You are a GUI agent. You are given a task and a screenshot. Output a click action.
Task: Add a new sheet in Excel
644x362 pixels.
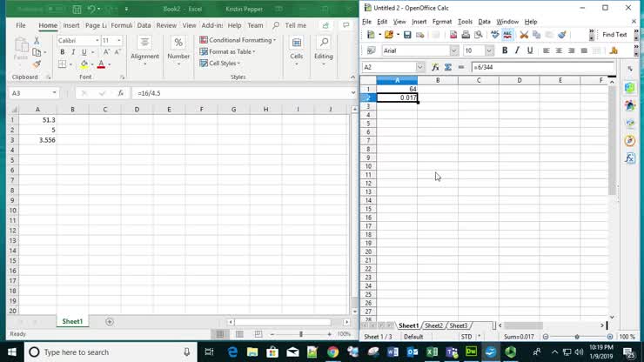pyautogui.click(x=110, y=322)
